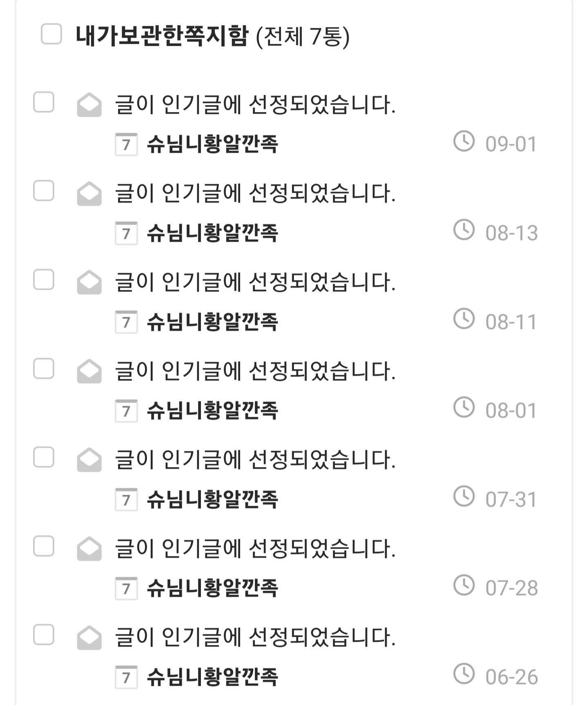The image size is (588, 705).
Task: Check the message dated 07-28
Action: pyautogui.click(x=44, y=546)
